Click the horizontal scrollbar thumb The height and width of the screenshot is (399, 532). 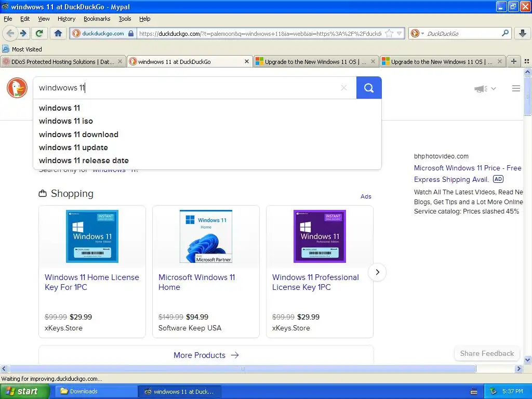(x=242, y=368)
